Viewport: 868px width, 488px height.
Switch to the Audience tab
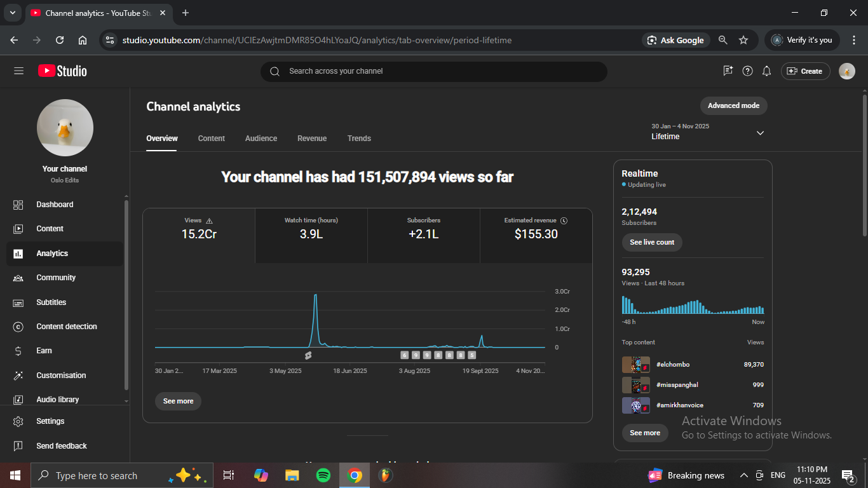point(261,139)
